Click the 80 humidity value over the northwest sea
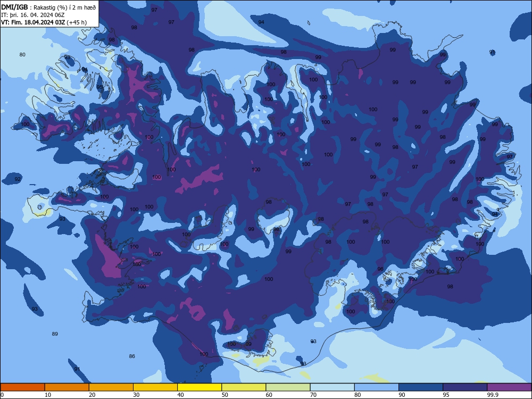The image size is (532, 399). [x=22, y=55]
